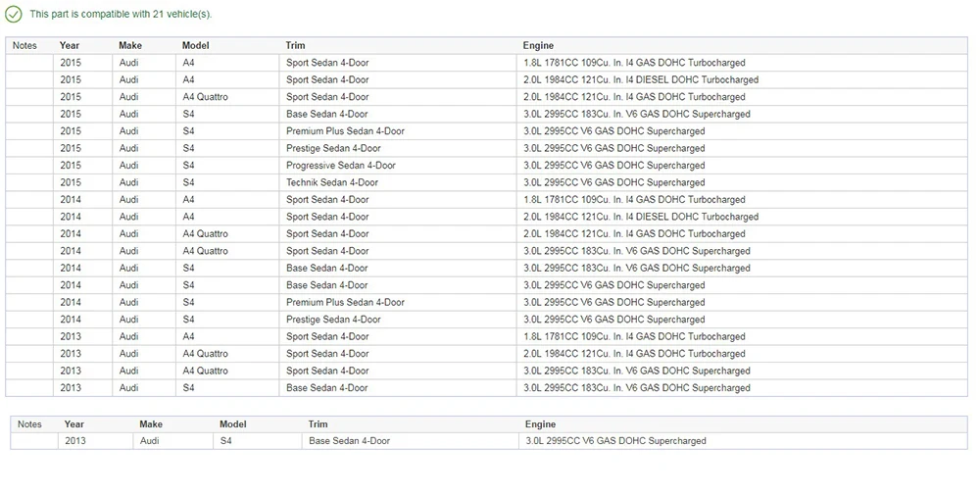Select the 2015 A4 Quattro Sport Sedan row
The image size is (980, 496).
[486, 97]
